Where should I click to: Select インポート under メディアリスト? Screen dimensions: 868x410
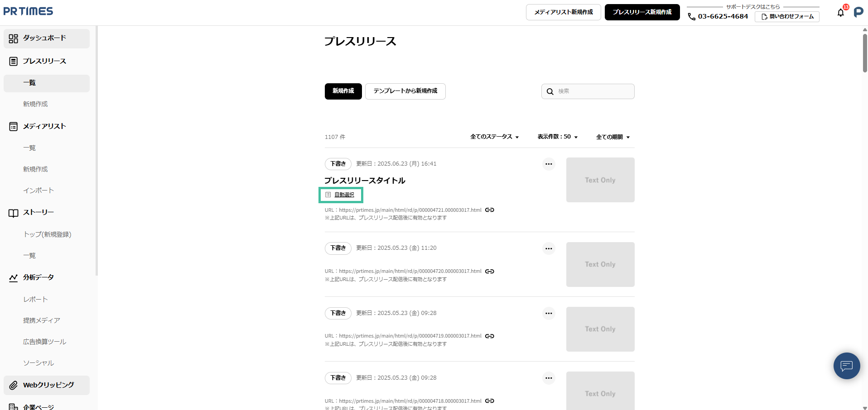pos(39,191)
